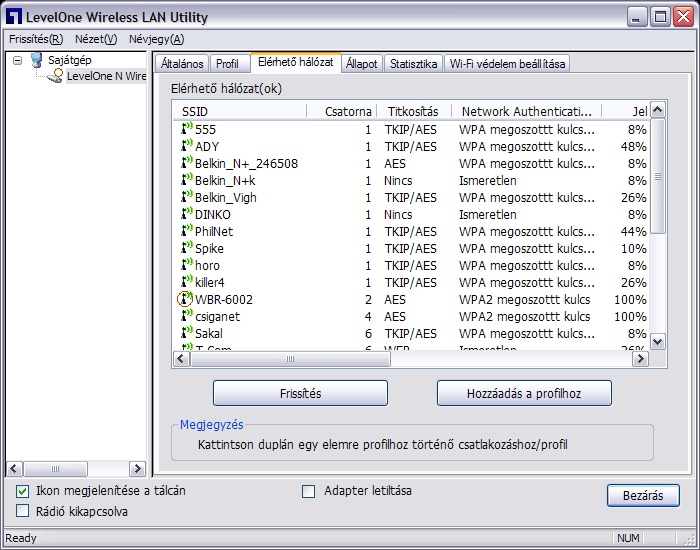Click network list vertical scrollbar thumb
The image size is (700, 550).
coord(658,176)
